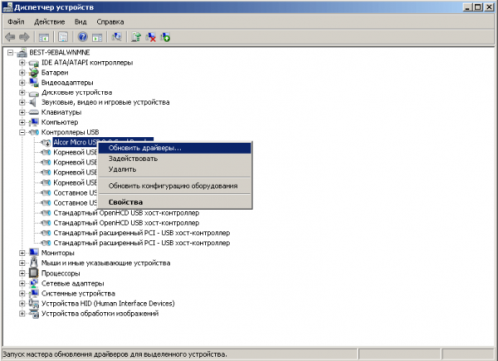Screen dimensions: 498x361
Task: Expand the IDE ATA/ATAPI контроллеры node
Action: point(22,63)
